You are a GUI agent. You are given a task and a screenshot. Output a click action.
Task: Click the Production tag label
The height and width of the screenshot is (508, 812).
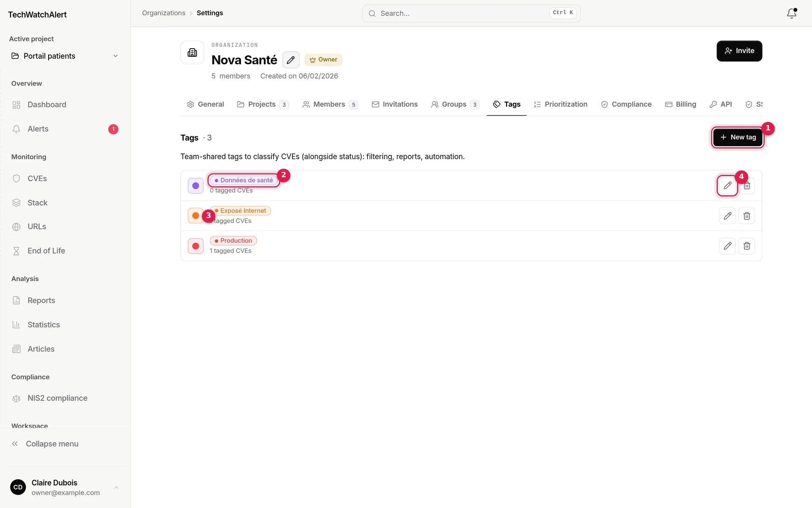point(233,241)
